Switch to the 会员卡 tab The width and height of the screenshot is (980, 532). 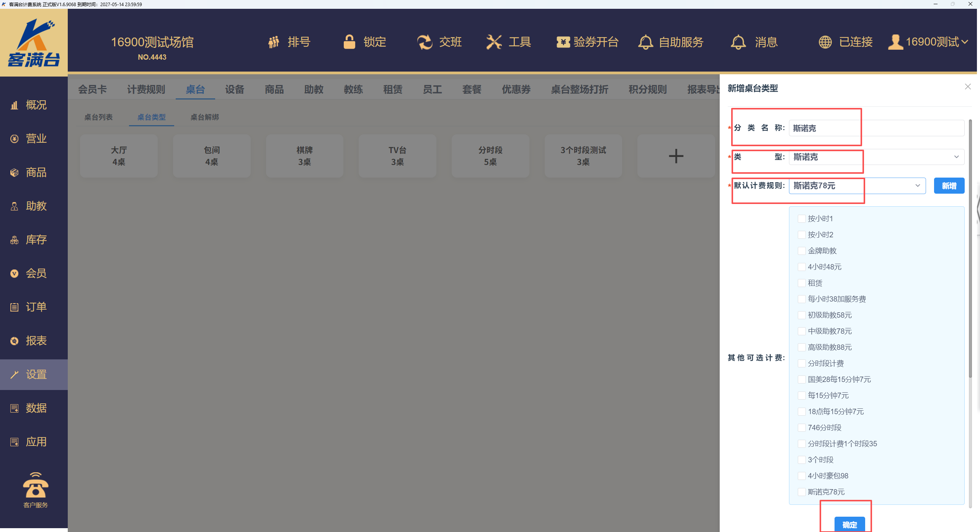pyautogui.click(x=92, y=90)
